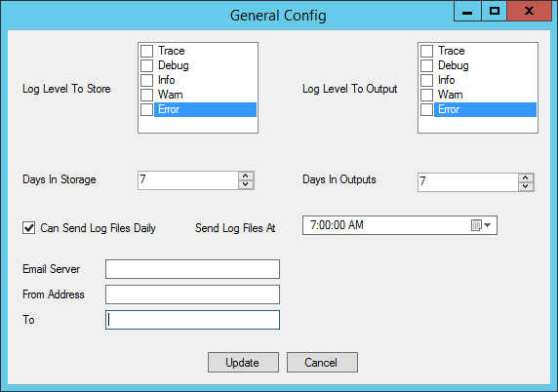Check Debug in Log Level To Store
This screenshot has height=392, width=558.
[146, 65]
